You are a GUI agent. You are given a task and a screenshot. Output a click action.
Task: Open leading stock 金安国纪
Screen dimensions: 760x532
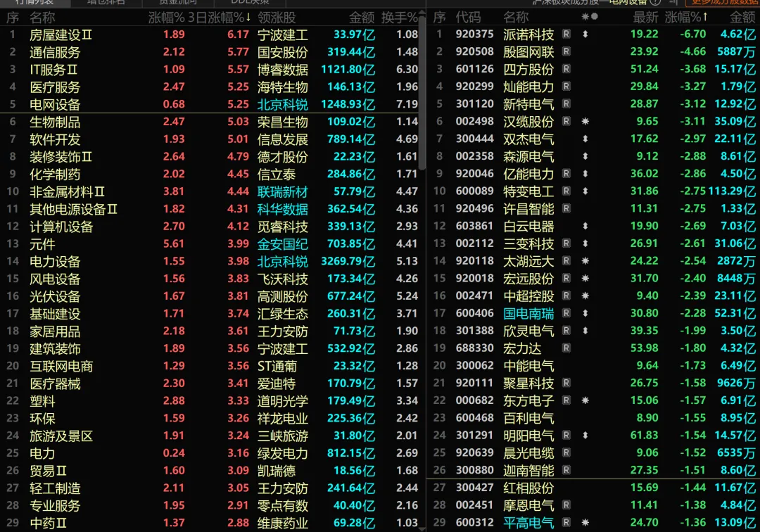(x=283, y=243)
